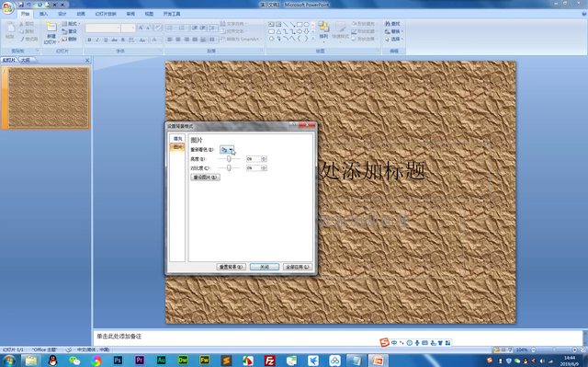Screen dimensions: 588x367
Task: Click the 复制 (Copy) icon
Action: point(27,31)
